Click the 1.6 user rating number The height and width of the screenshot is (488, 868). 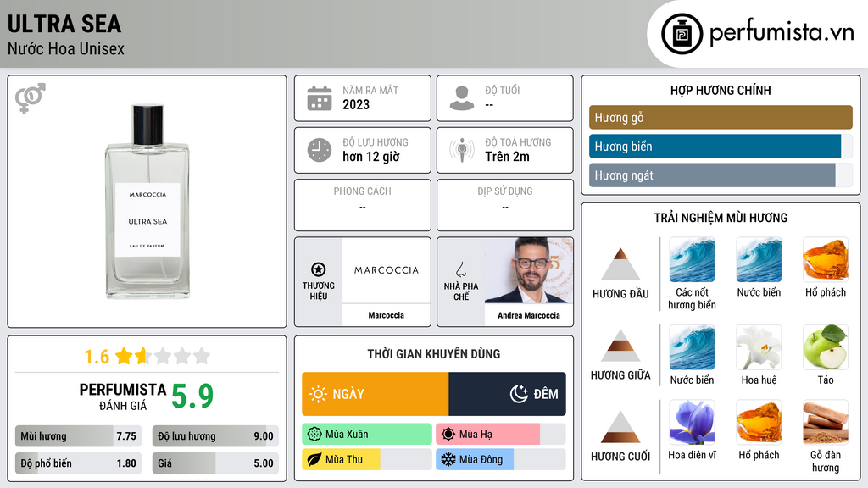pos(97,357)
